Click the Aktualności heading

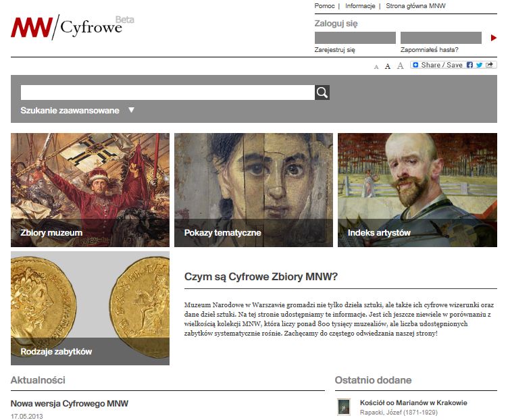38,380
